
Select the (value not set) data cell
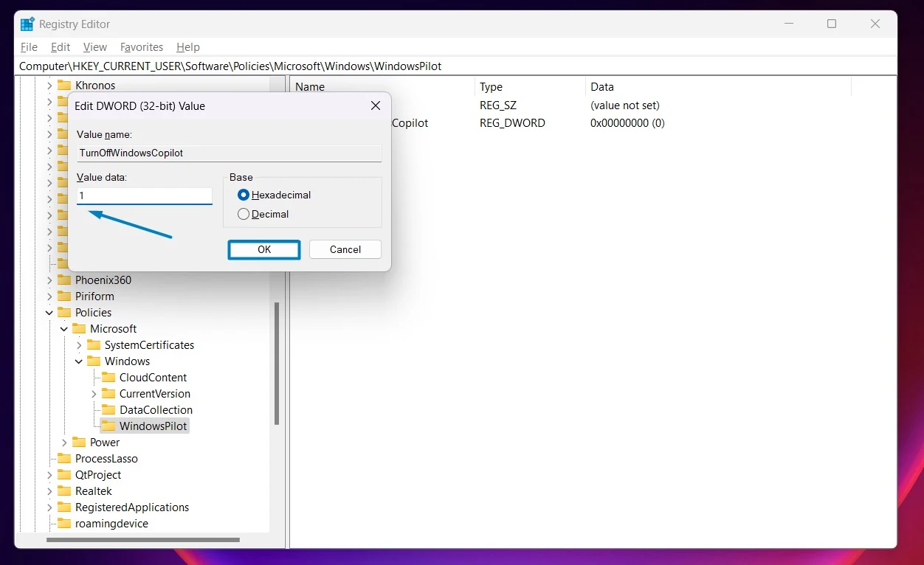click(625, 105)
